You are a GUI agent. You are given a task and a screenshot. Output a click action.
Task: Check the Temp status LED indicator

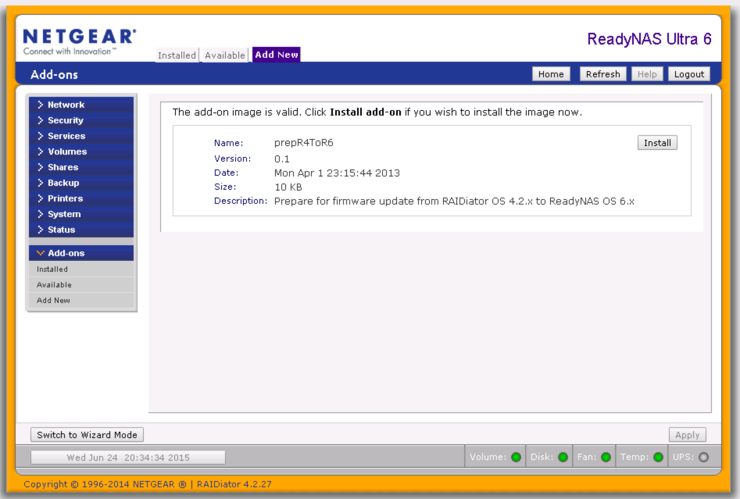click(658, 457)
